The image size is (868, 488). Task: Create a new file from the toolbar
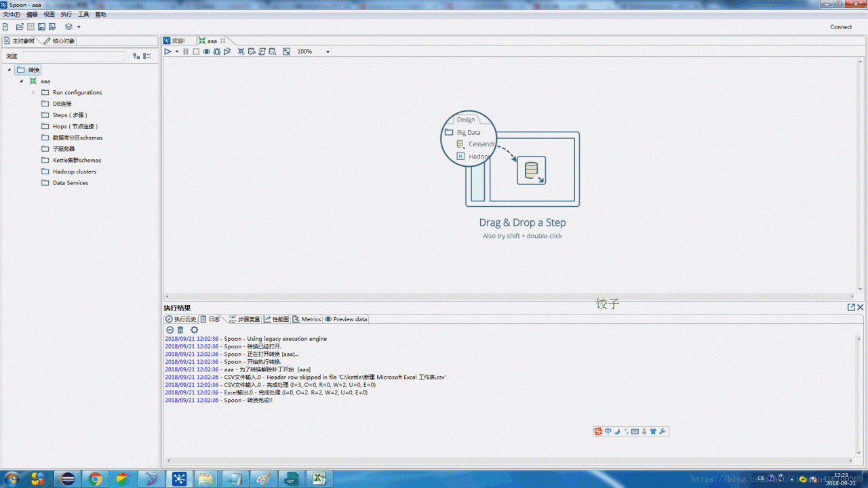point(5,27)
